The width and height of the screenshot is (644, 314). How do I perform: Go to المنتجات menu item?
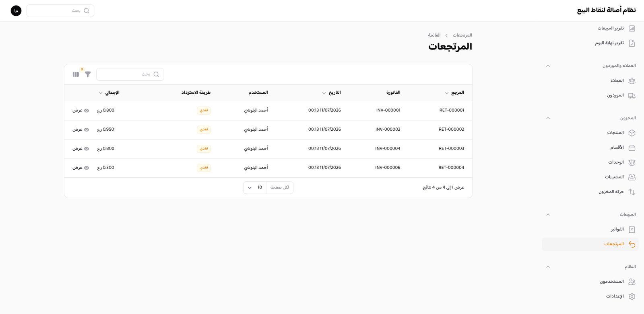pos(590,133)
